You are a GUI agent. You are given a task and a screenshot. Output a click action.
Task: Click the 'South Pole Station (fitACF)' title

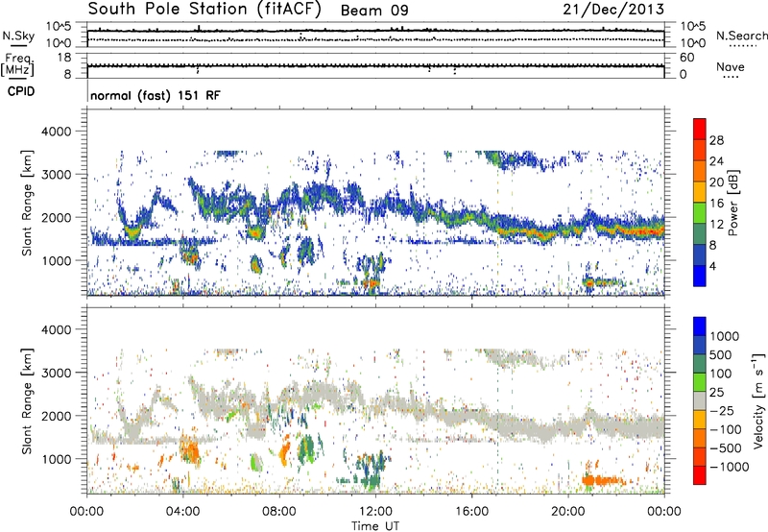[x=204, y=10]
